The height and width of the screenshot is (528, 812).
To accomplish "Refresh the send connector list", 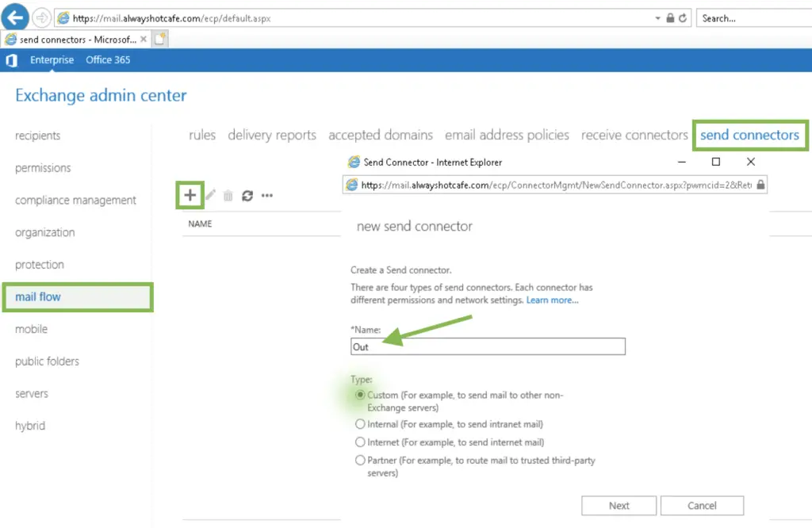I will 247,196.
